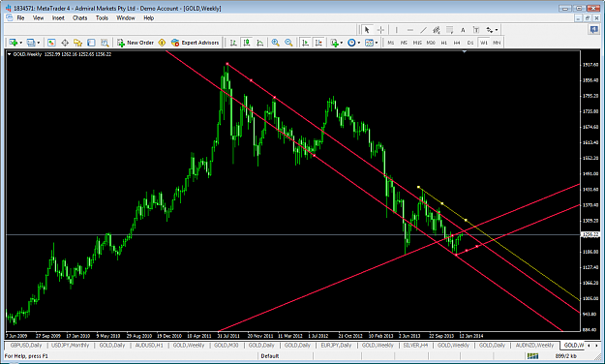Toggle Chart Shift button
This screenshot has width=605, height=364.
click(318, 43)
